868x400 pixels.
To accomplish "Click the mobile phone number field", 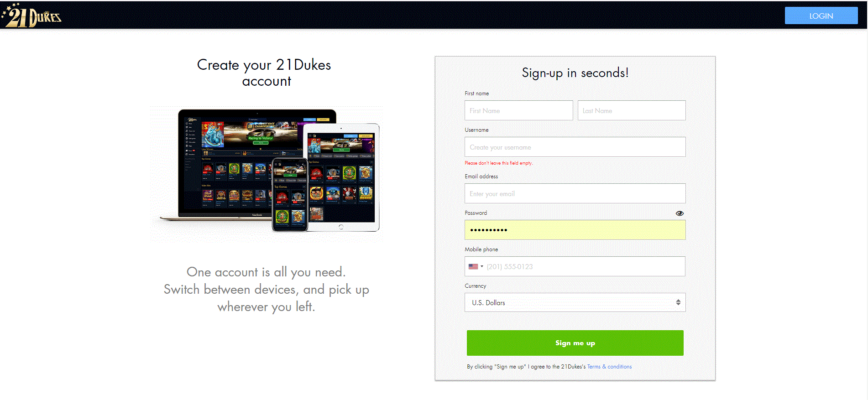I will [585, 266].
